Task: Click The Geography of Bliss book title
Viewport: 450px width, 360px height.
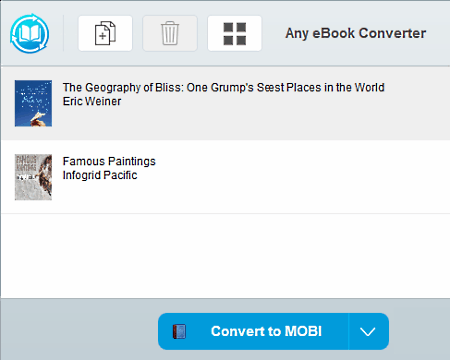Action: coord(224,88)
